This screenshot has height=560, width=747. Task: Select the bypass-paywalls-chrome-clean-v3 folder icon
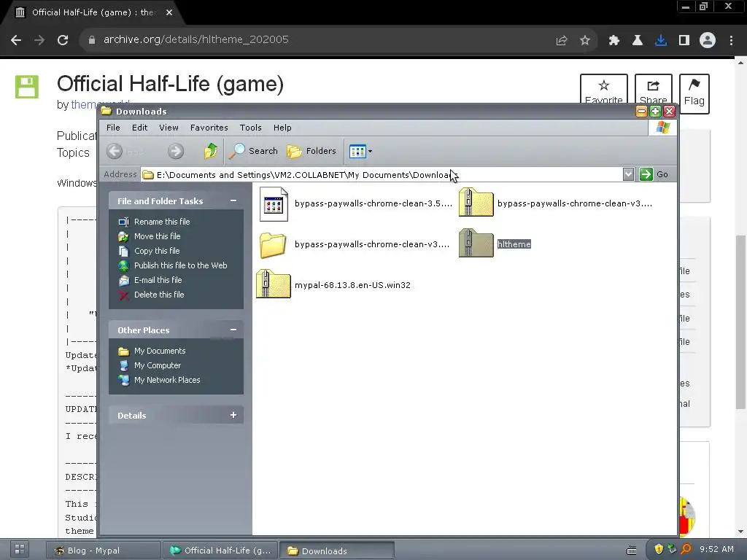tap(273, 245)
